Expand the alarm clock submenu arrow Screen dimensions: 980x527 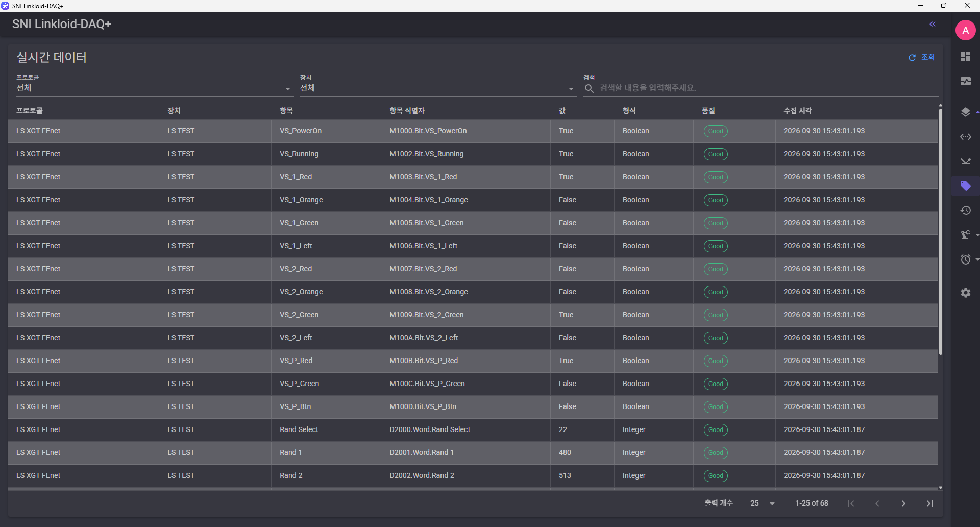coord(977,259)
